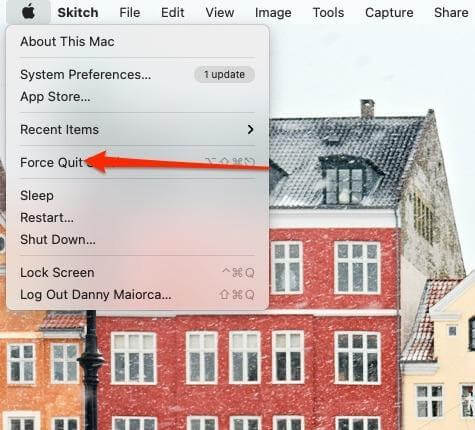Log Out Danny Maiorca

[137, 295]
